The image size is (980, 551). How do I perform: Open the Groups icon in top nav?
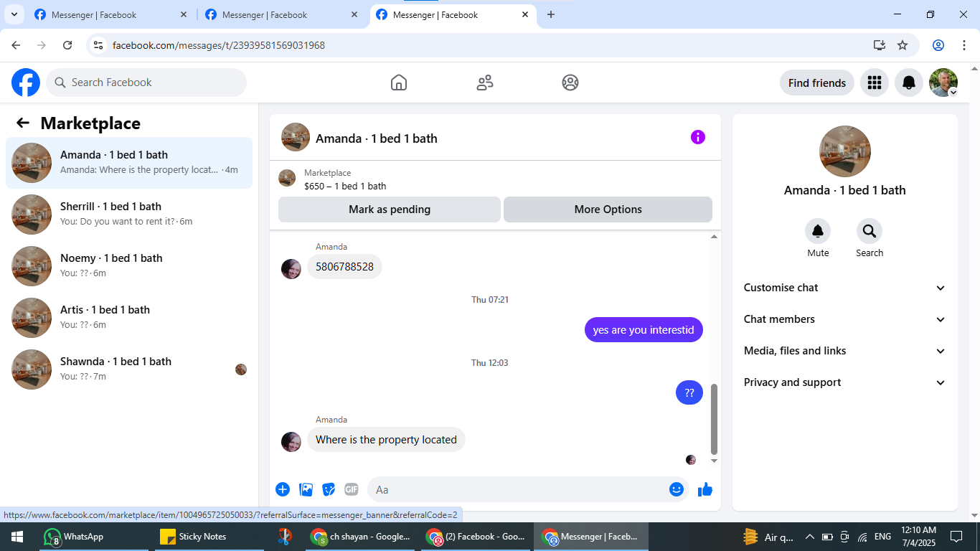[570, 83]
